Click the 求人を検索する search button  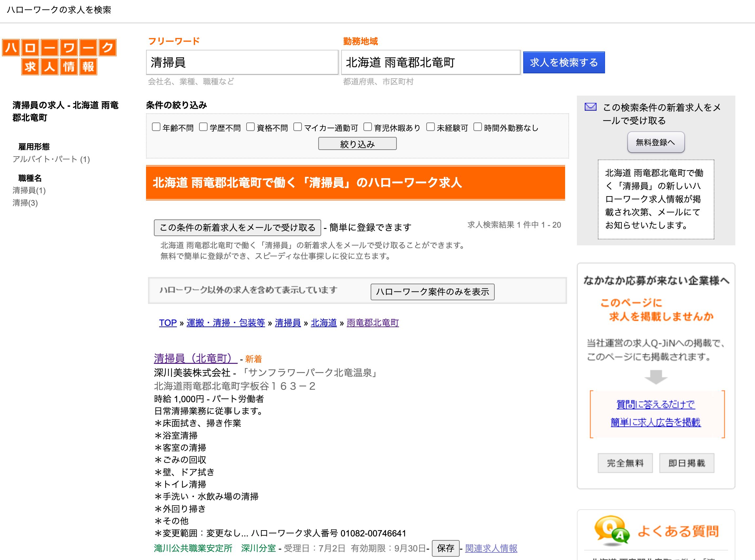click(x=563, y=62)
